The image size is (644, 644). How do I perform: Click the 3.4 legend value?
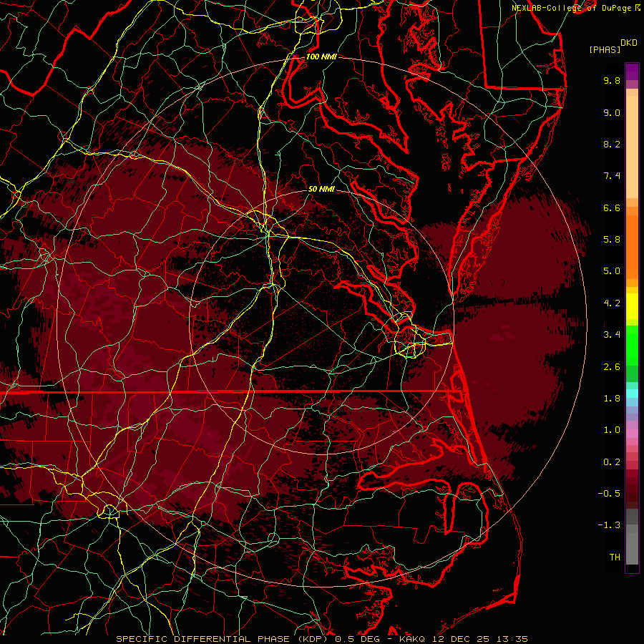point(612,335)
